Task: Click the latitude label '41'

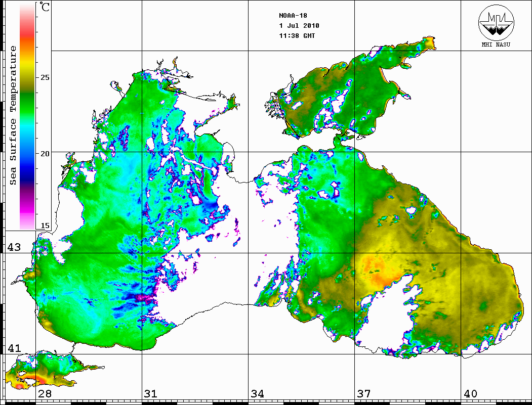Action: coord(14,348)
